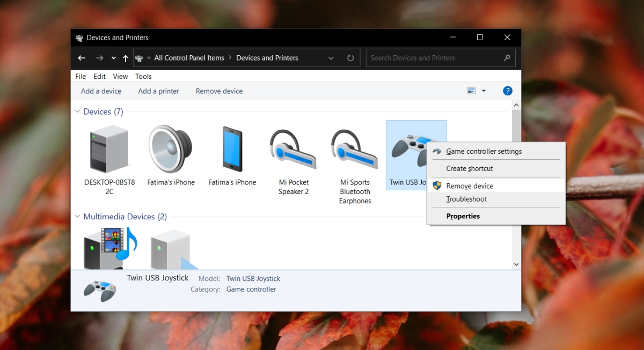Click the first multimedia device icon

coord(110,247)
